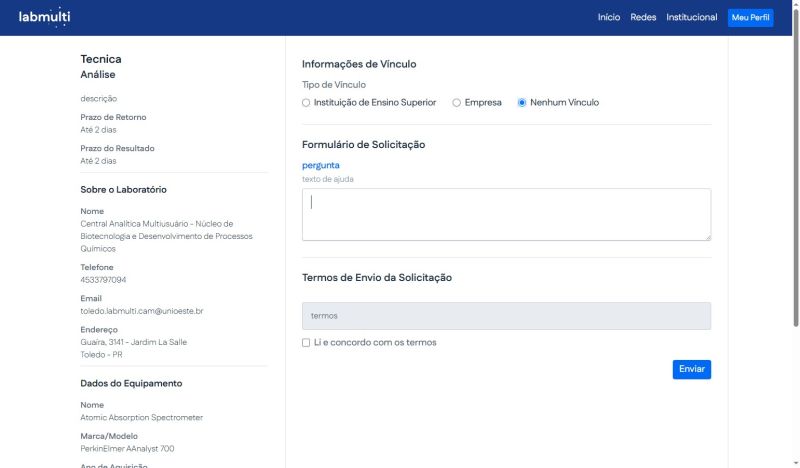Select the Nenhum Vínculo radio button
The image size is (800, 468).
[x=522, y=103]
